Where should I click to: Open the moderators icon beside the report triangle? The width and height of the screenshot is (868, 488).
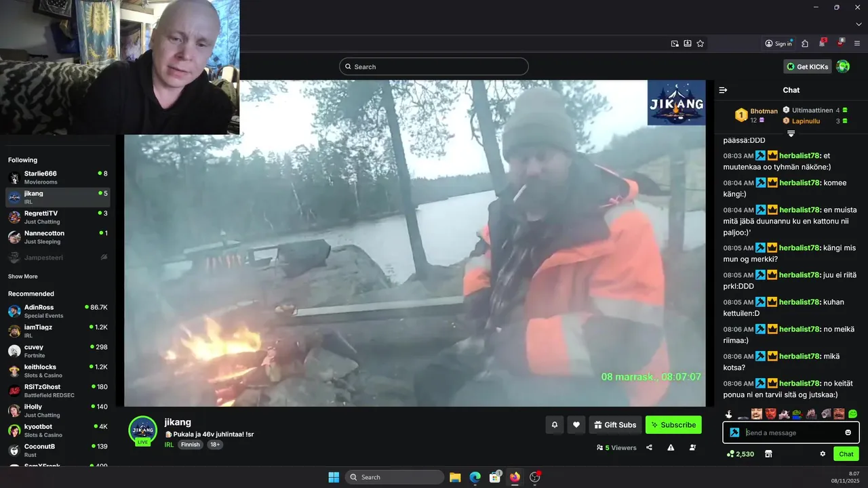point(692,447)
